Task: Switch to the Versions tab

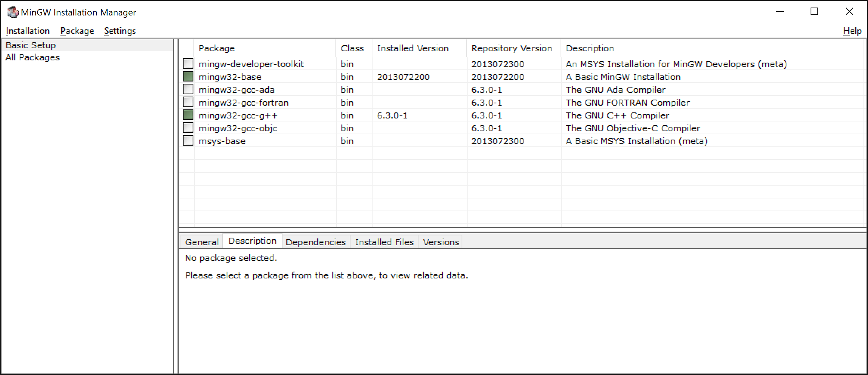Action: 441,242
